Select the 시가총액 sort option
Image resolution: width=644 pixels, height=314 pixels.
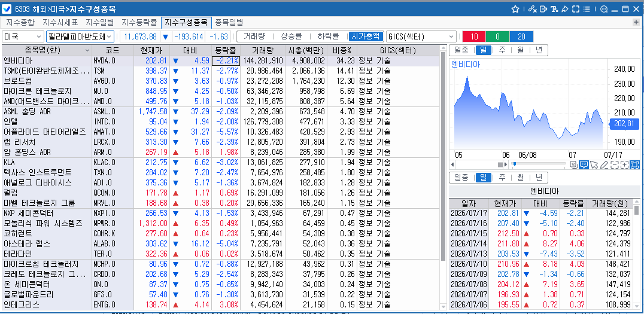point(366,36)
